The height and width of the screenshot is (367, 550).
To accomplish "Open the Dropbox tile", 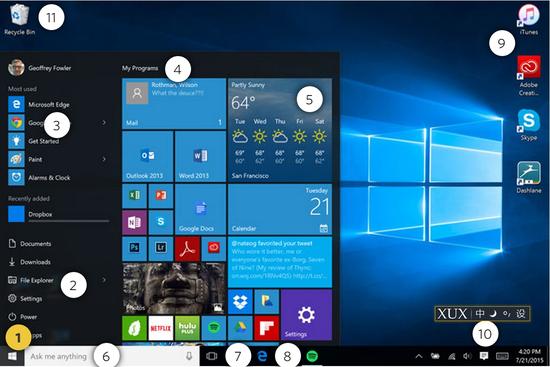I will coord(240,301).
